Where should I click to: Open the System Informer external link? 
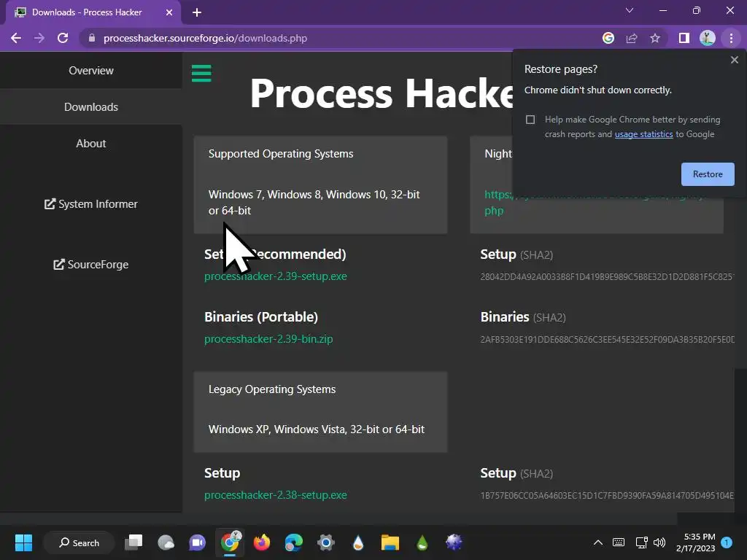pos(91,204)
